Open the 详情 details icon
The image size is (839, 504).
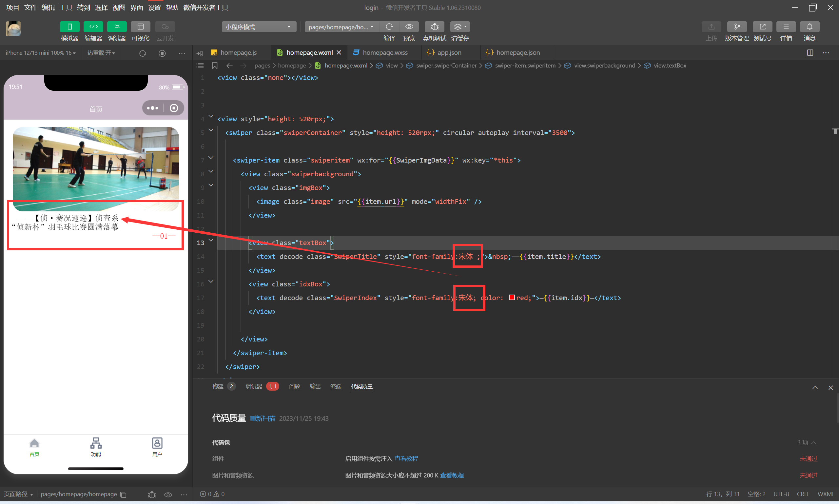click(786, 27)
